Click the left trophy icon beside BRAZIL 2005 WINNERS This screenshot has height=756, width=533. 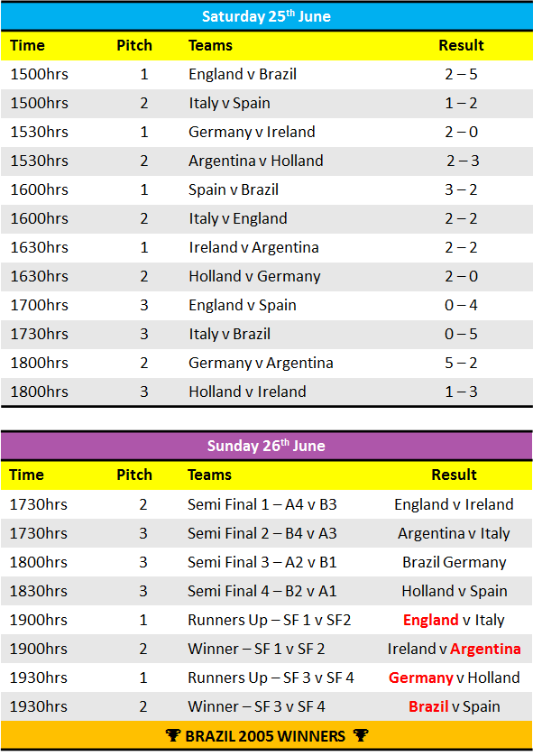(173, 736)
